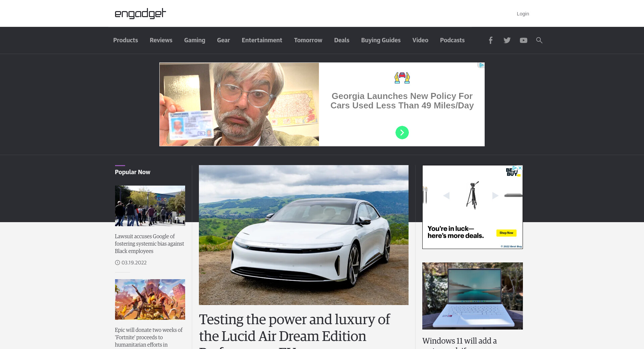Go to the Reviews section
This screenshot has height=349, width=644.
pos(161,40)
